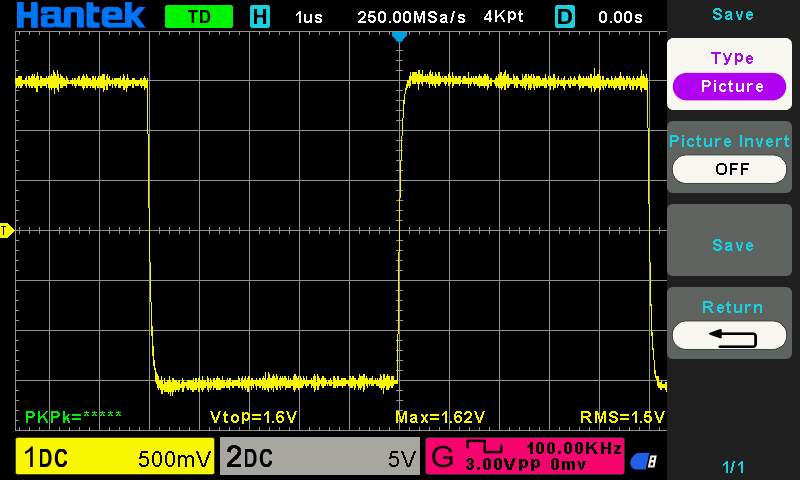Select the H horizontal timebase icon
This screenshot has height=480, width=800.
[x=260, y=17]
